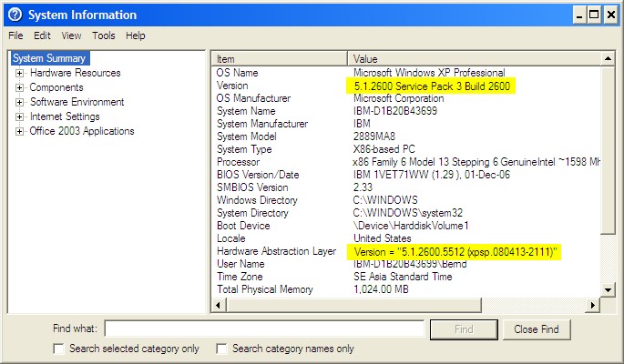Click the System Information help icon in title bar
This screenshot has width=624, height=364.
(x=15, y=15)
